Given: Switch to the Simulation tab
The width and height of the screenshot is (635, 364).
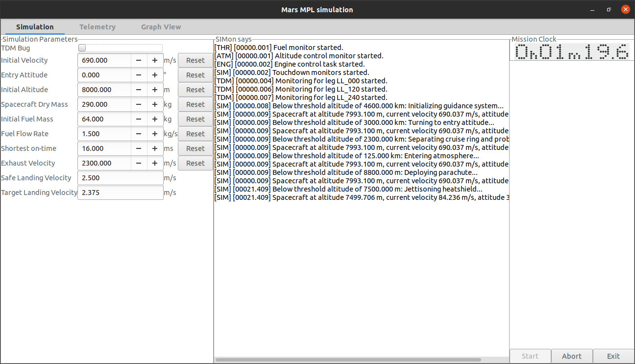Looking at the screenshot, I should point(35,27).
